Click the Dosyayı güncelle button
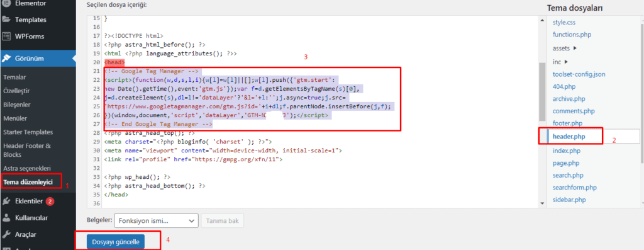The width and height of the screenshot is (644, 250). tap(116, 242)
